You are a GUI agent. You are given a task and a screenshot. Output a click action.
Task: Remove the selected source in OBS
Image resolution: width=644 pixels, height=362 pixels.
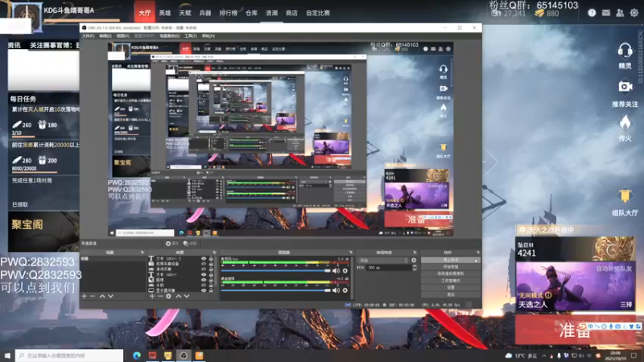click(x=160, y=296)
